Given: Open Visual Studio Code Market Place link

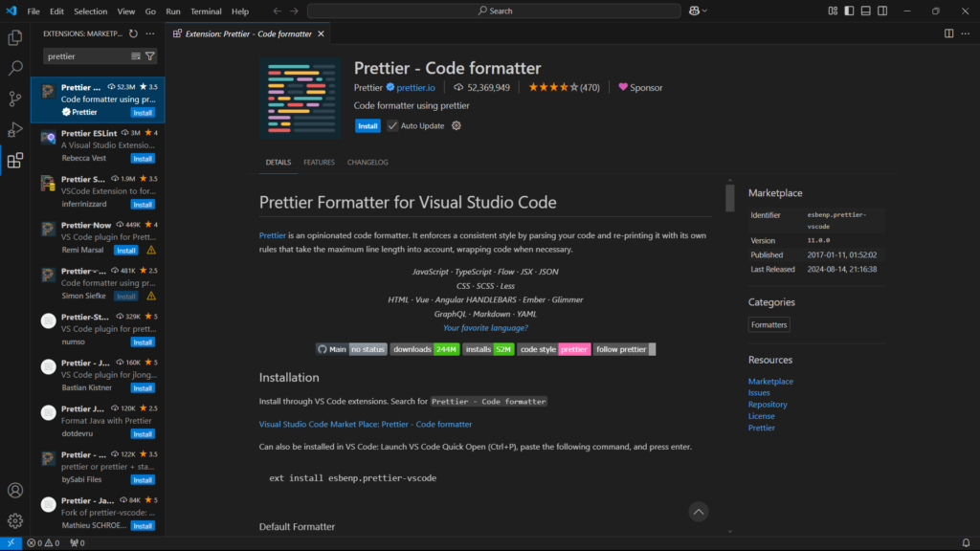Looking at the screenshot, I should 366,424.
